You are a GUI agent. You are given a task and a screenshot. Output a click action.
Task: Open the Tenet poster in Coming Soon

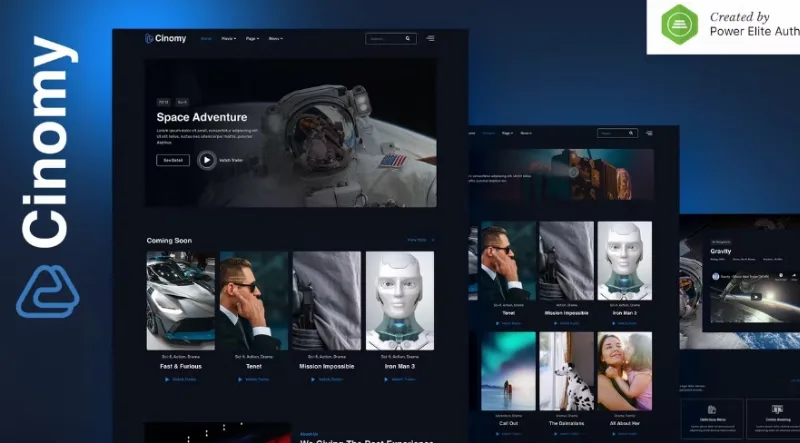pyautogui.click(x=254, y=301)
